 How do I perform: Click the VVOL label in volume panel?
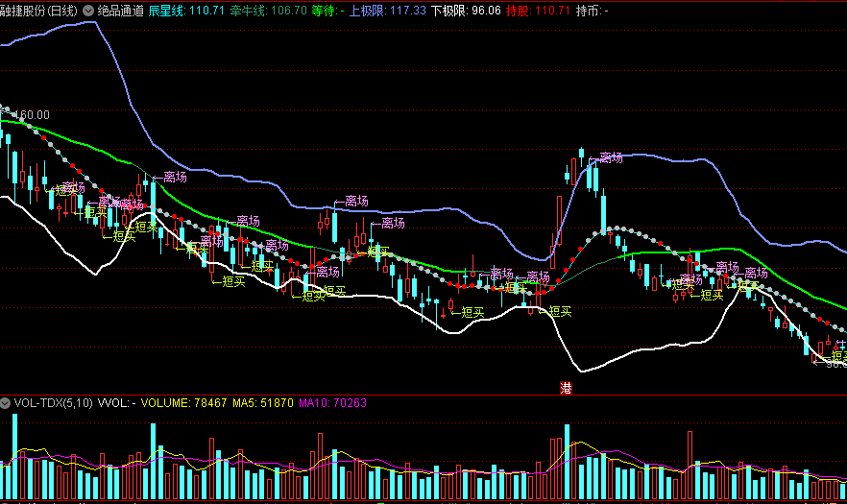pos(117,403)
